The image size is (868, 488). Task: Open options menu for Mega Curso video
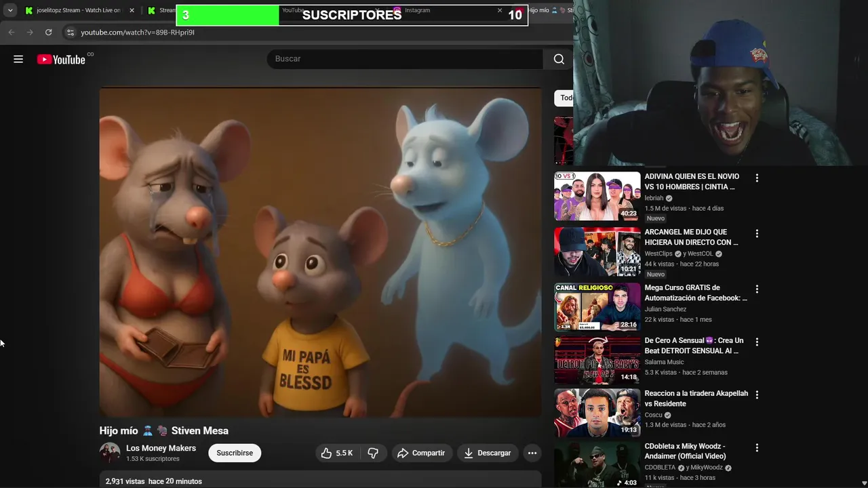757,289
